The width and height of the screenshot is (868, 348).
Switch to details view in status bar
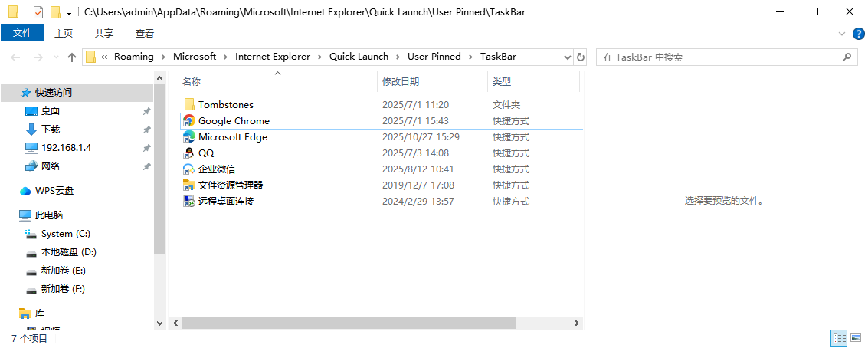tap(839, 338)
